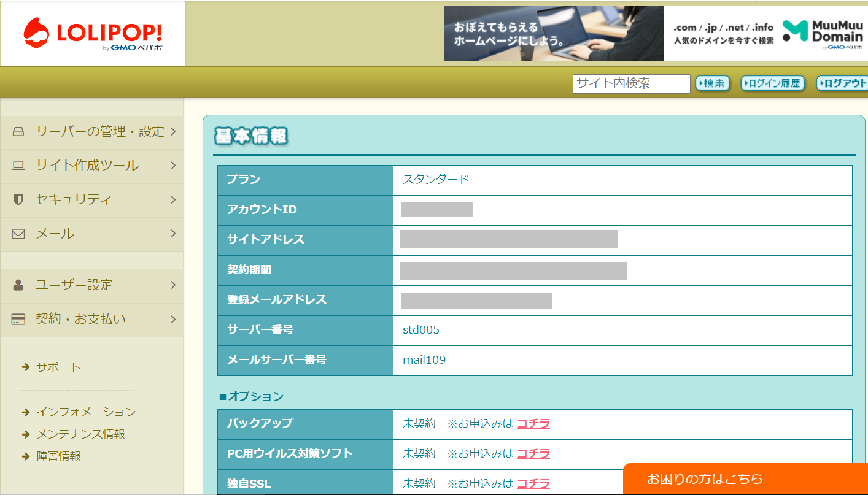Click the person icon beside ユーザー設定
This screenshot has width=868, height=495.
click(18, 285)
